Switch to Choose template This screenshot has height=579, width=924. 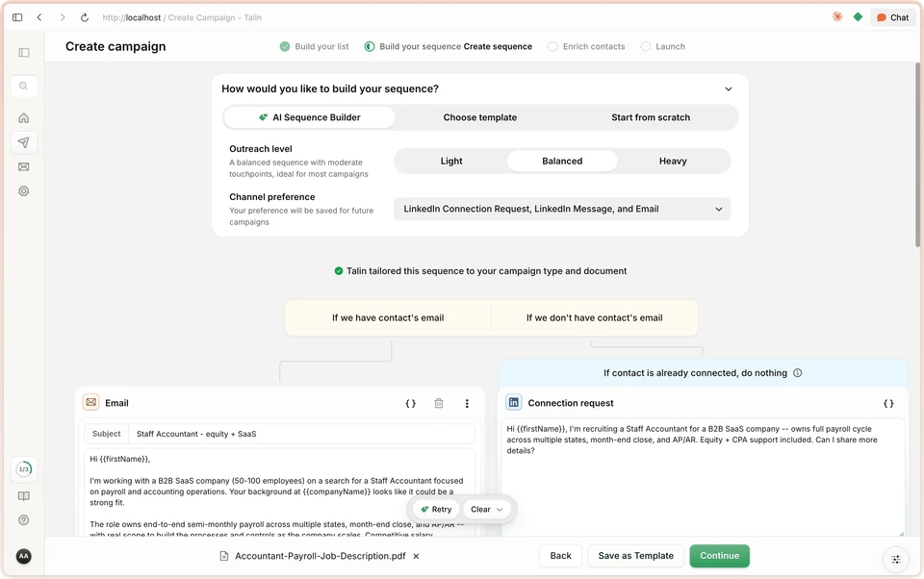pyautogui.click(x=479, y=117)
